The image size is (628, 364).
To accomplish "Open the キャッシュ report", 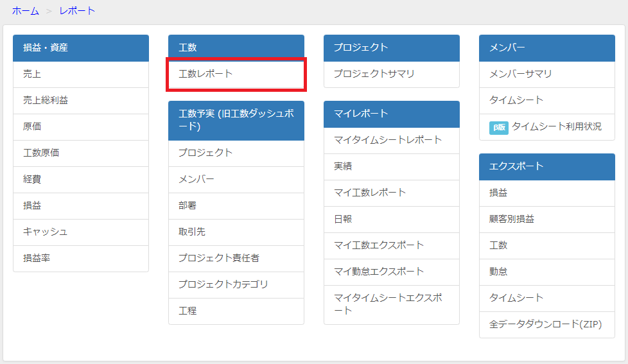I will pyautogui.click(x=81, y=232).
